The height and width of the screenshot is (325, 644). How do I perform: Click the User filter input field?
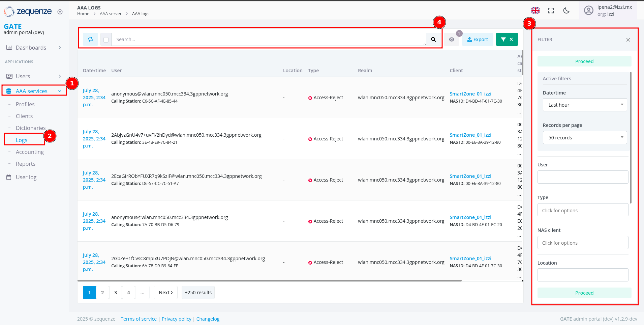582,177
